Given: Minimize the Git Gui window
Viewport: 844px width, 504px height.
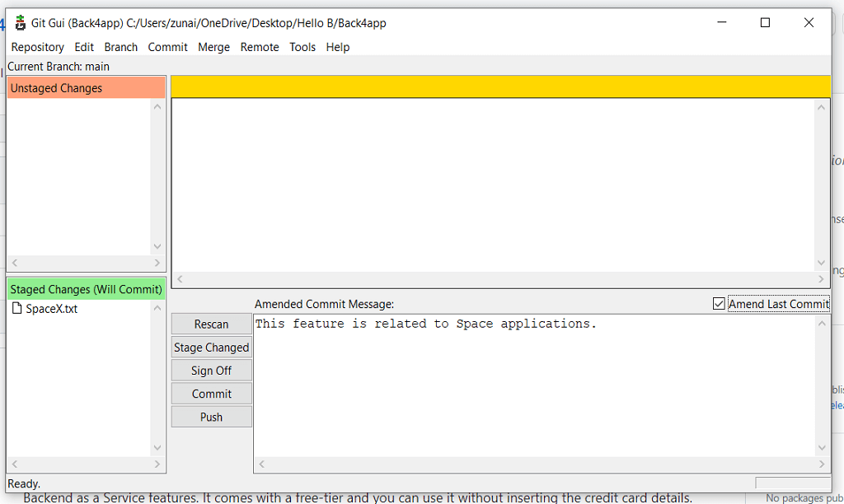Looking at the screenshot, I should tap(722, 22).
